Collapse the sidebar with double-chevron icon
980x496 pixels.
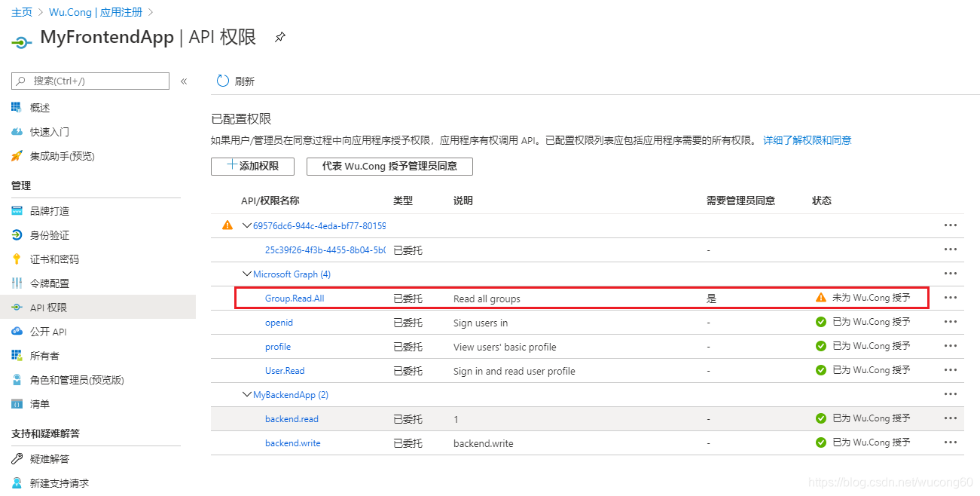pyautogui.click(x=184, y=81)
